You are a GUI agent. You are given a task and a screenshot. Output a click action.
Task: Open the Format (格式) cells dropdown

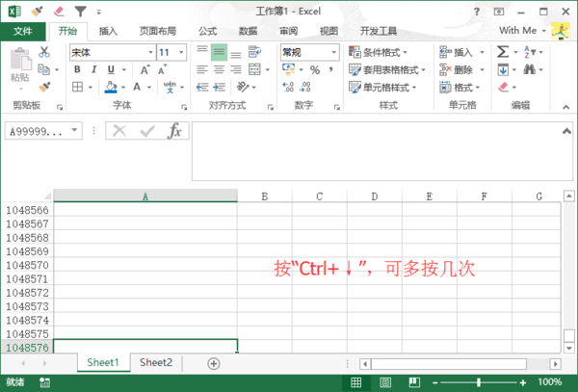point(460,88)
